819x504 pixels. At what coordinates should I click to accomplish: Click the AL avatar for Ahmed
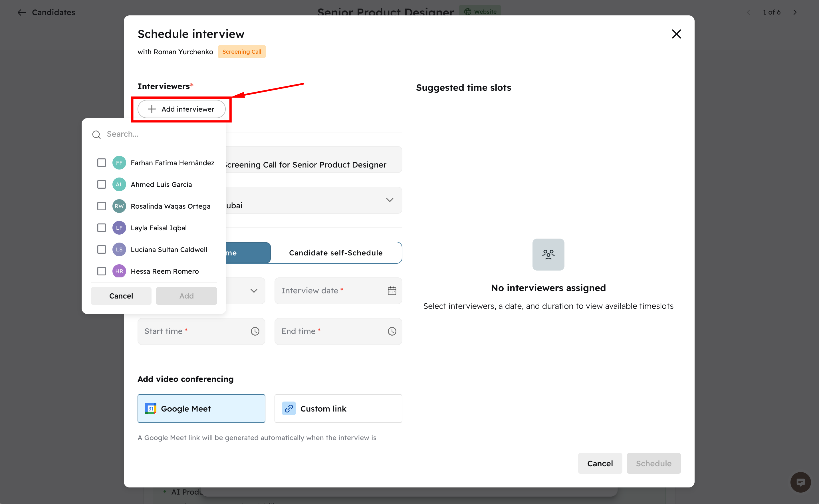pos(119,184)
